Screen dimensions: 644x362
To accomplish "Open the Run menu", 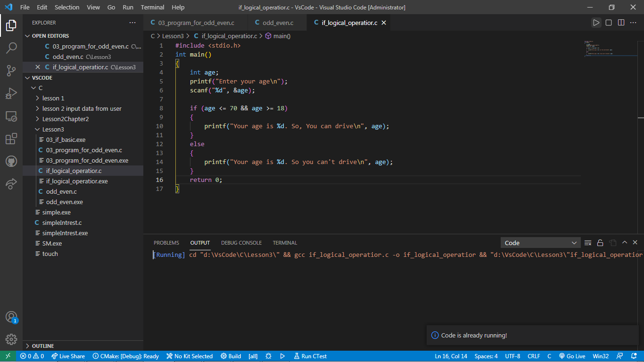I will 127,7.
